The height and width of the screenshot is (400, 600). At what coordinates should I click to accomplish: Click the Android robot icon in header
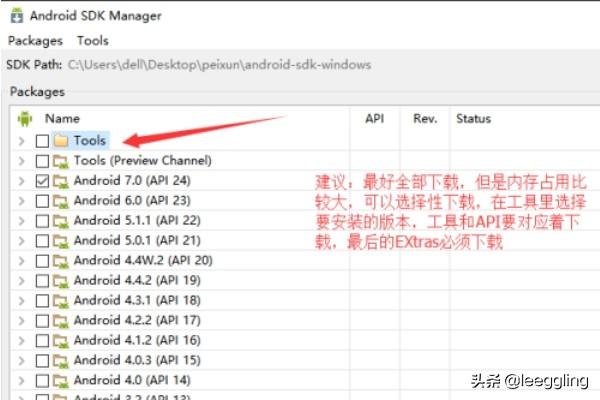pos(25,119)
